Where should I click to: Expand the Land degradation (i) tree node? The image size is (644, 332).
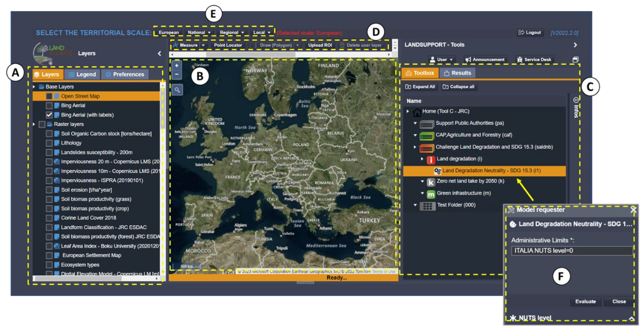coord(422,159)
